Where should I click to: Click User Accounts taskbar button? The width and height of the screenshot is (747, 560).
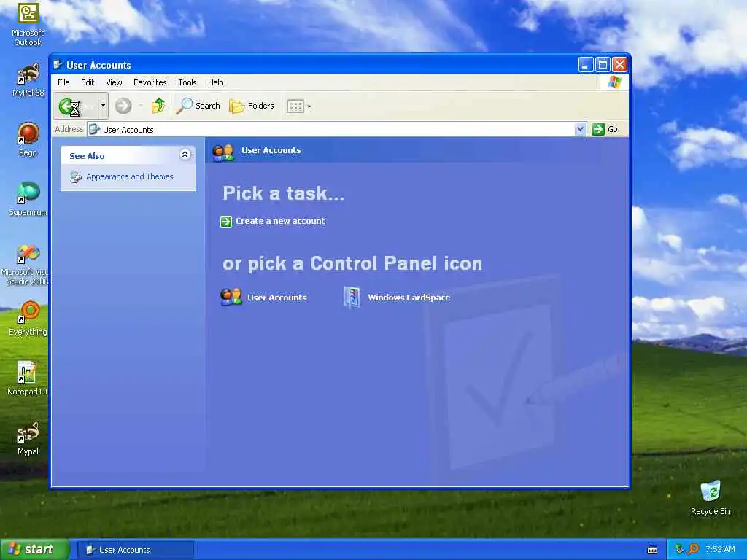tap(135, 550)
